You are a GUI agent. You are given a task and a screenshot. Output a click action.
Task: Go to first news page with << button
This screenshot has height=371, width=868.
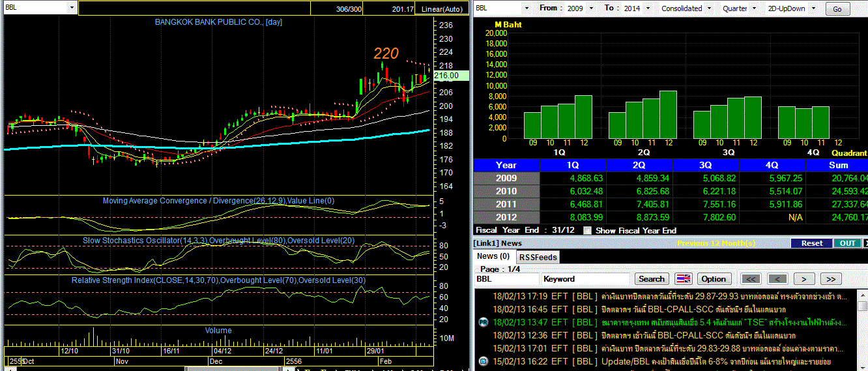tap(751, 279)
